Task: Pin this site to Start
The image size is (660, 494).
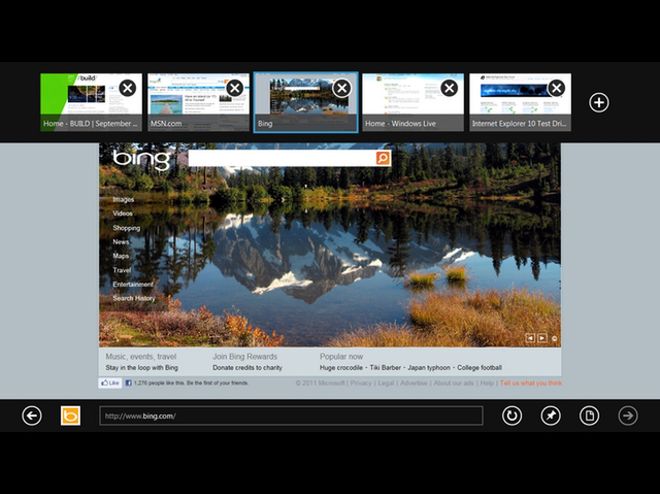Action: (551, 416)
